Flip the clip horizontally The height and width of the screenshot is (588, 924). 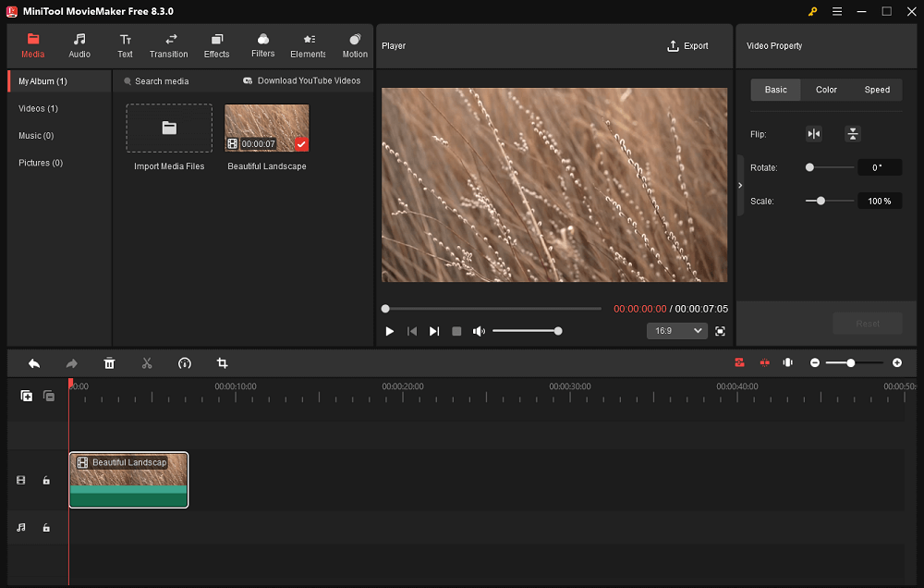[x=814, y=134]
